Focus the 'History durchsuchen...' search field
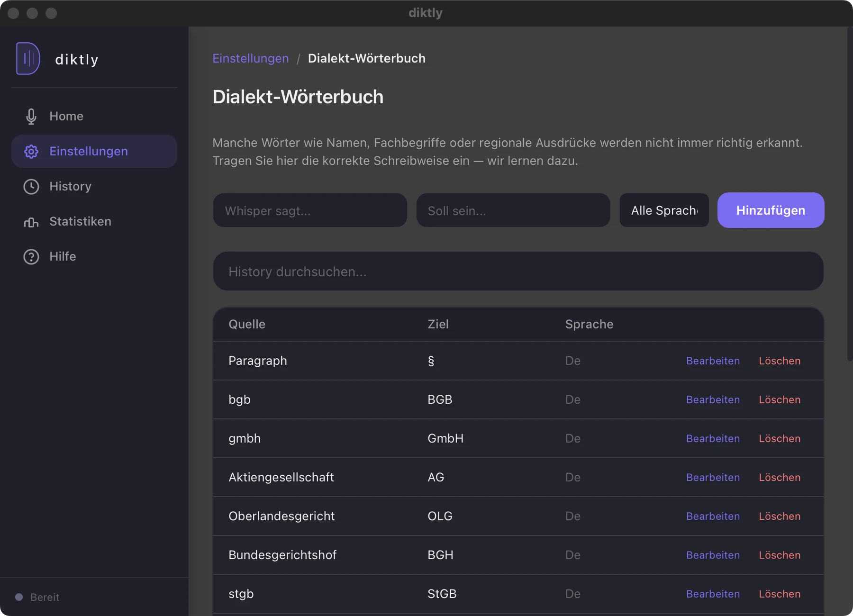853x616 pixels. [518, 272]
